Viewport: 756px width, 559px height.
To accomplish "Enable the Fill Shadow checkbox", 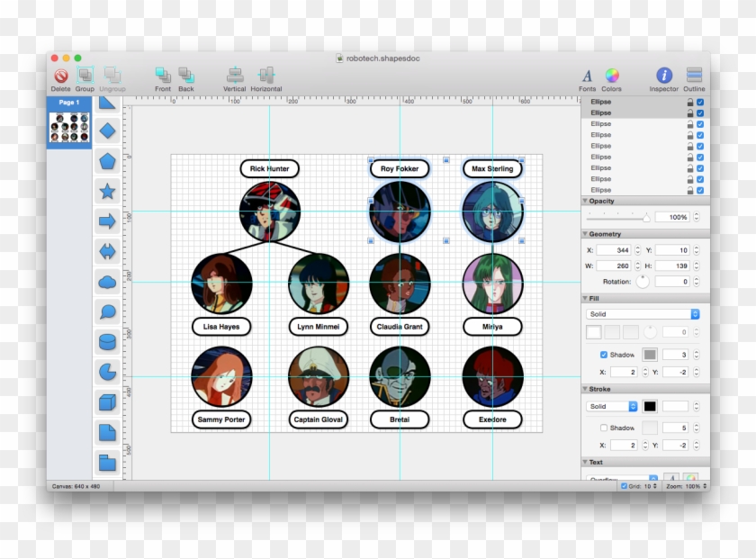I will click(604, 355).
